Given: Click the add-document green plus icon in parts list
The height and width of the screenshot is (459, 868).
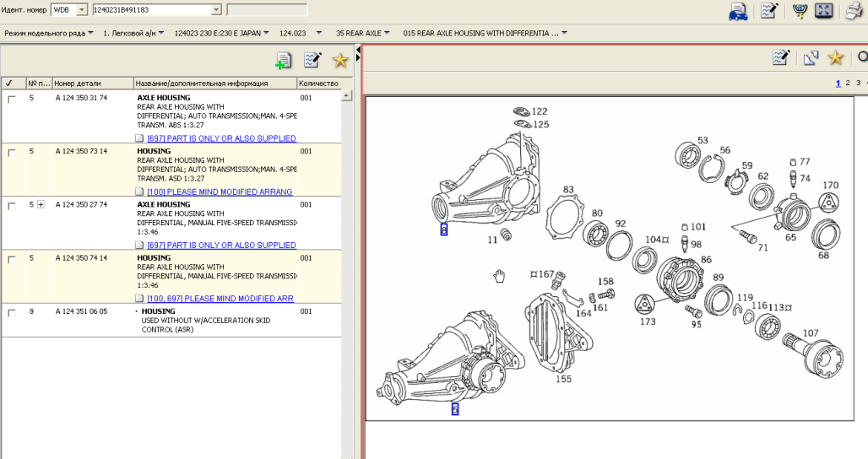Looking at the screenshot, I should click(283, 60).
